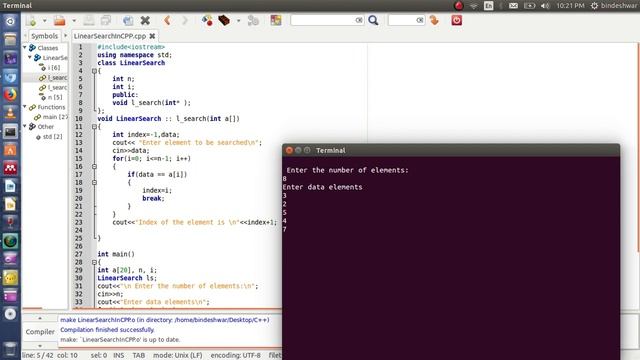The width and height of the screenshot is (640, 360).
Task: Open the New file template dropdown arrow
Action: point(44,20)
